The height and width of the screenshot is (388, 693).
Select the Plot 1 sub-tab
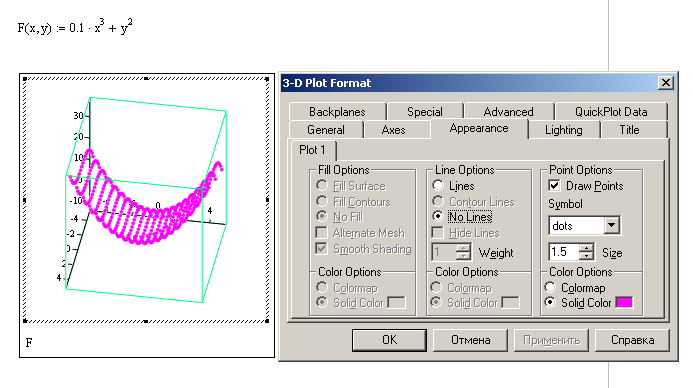coord(312,150)
